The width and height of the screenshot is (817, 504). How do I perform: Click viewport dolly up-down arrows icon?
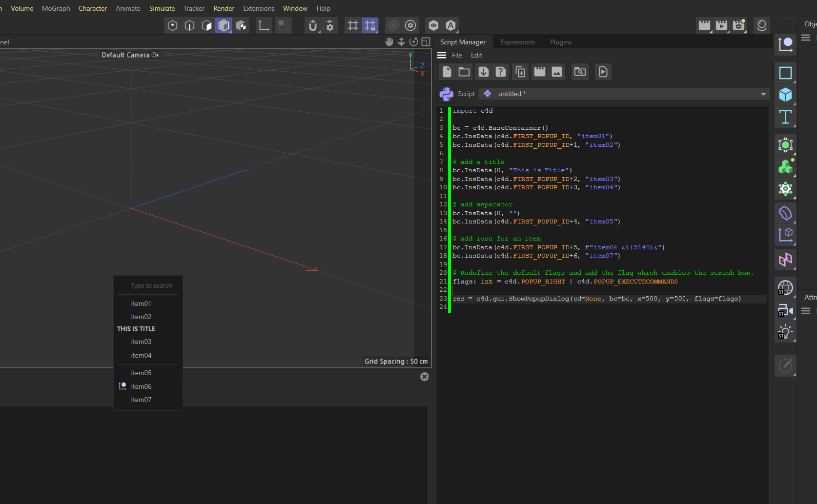(401, 42)
